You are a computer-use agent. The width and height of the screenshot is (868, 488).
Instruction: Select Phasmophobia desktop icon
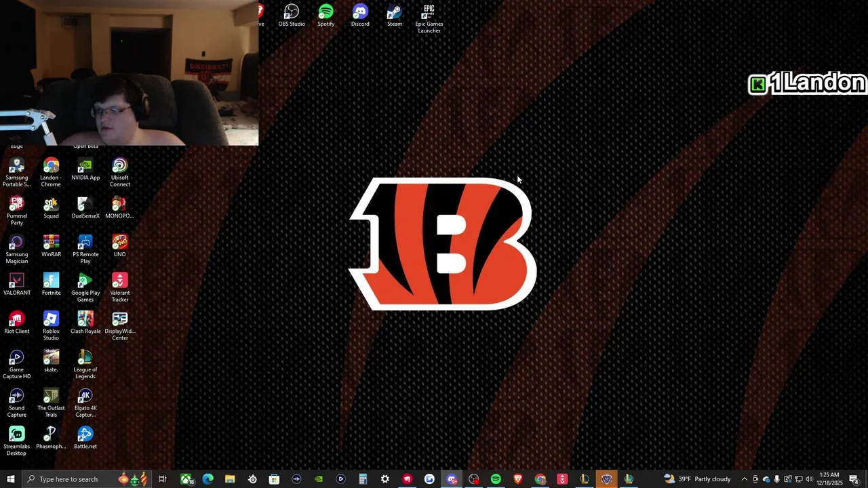coord(51,439)
